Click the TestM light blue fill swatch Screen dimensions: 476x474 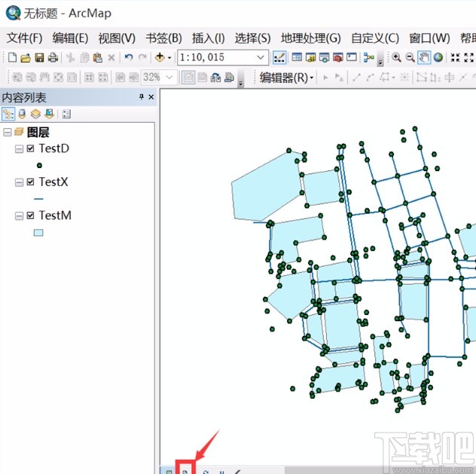pyautogui.click(x=38, y=233)
